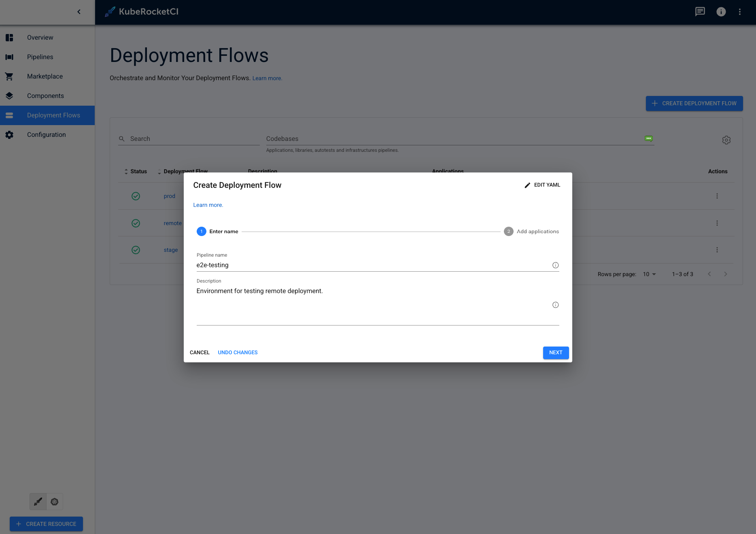Image resolution: width=756 pixels, height=534 pixels.
Task: Open the Rows per page dropdown
Action: pos(649,274)
